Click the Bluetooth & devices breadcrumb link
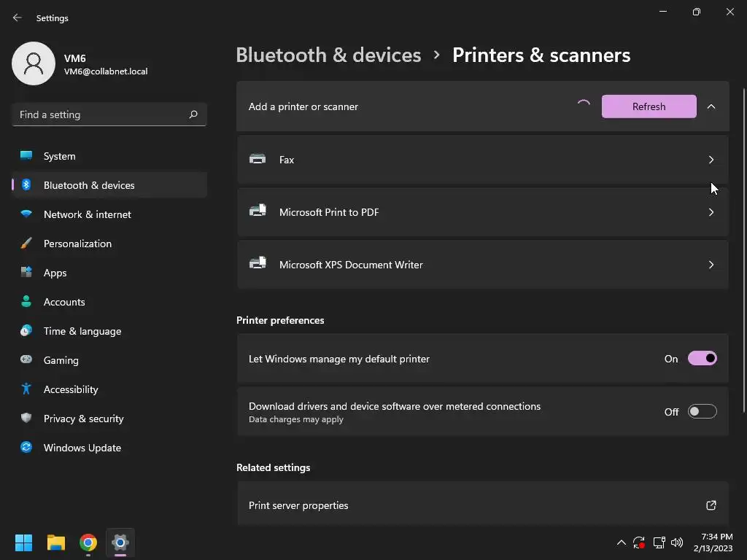 [328, 55]
